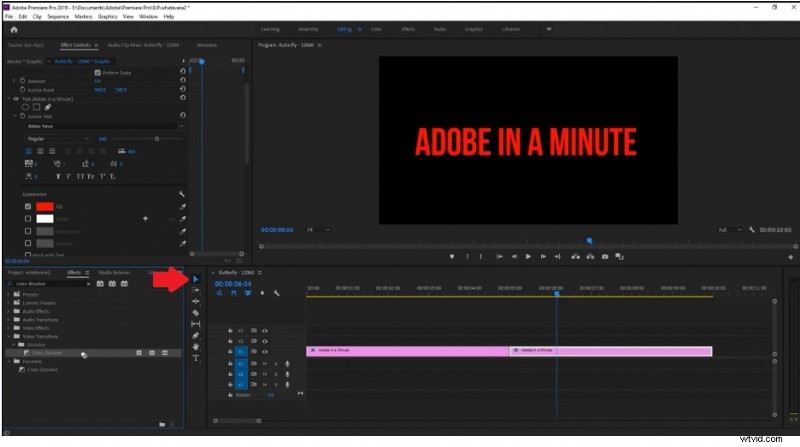The height and width of the screenshot is (447, 800).
Task: Open the File menu
Action: [x=9, y=16]
